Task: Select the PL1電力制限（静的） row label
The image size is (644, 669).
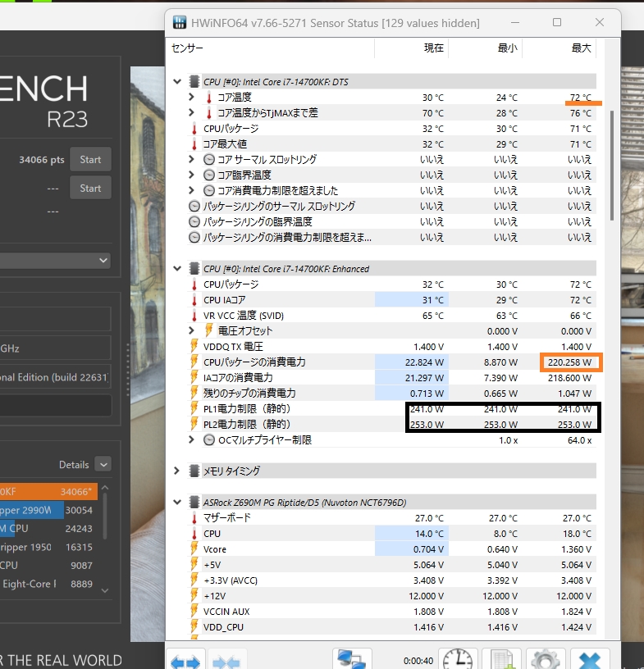Action: click(x=247, y=409)
